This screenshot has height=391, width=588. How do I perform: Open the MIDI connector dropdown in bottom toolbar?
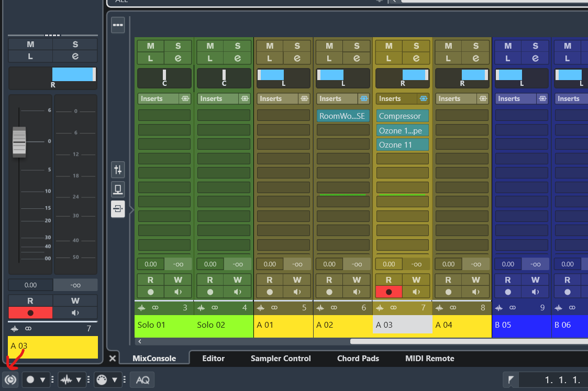click(x=114, y=379)
